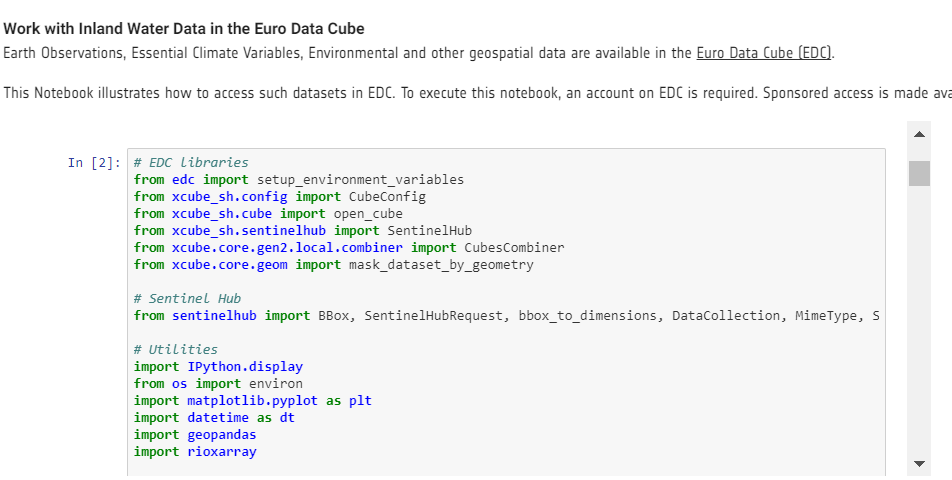Screen dimensions: 952x480
Task: Click the comment '# EDC libraries'
Action: point(191,163)
